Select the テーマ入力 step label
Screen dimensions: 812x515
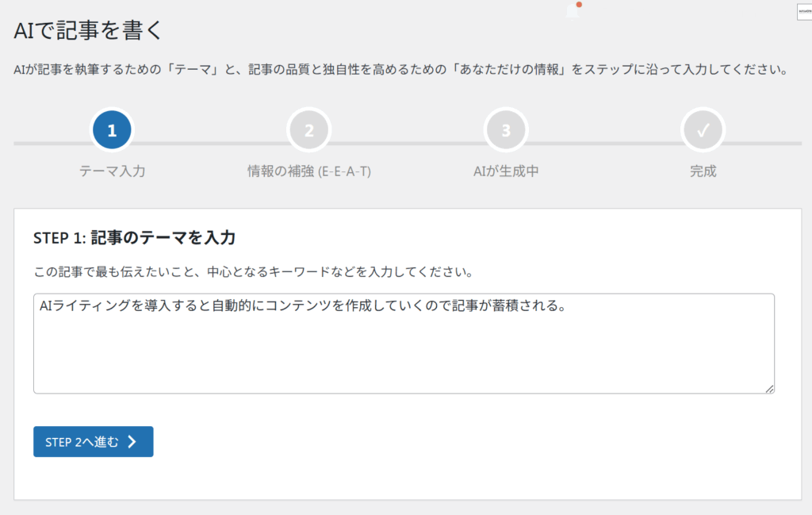click(x=112, y=171)
